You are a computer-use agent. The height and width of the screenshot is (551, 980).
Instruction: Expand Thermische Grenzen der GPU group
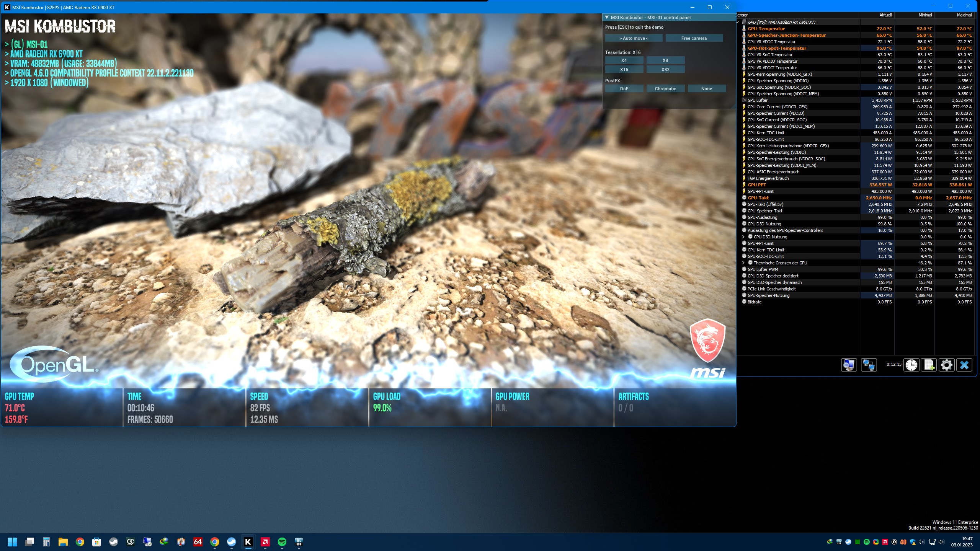point(743,263)
